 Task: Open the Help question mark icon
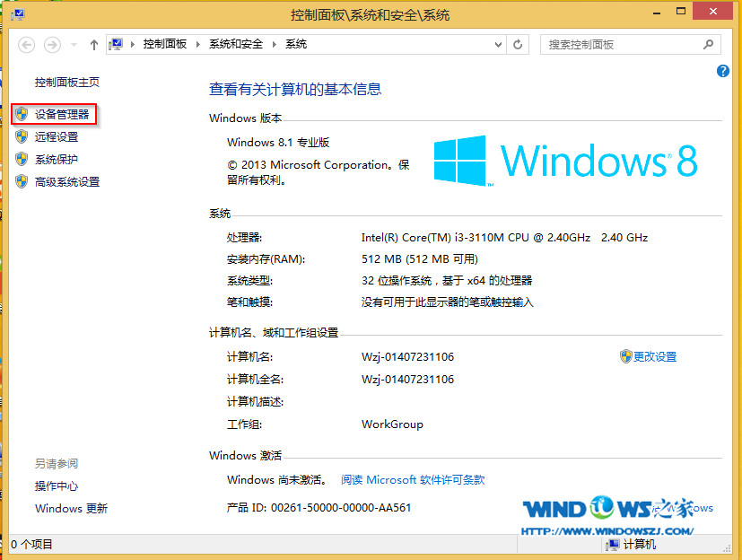coord(723,71)
